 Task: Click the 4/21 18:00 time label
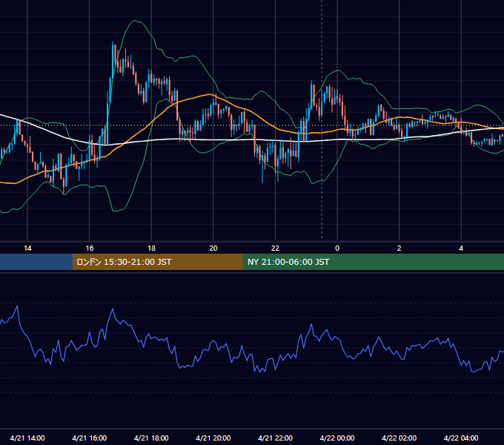tap(151, 438)
